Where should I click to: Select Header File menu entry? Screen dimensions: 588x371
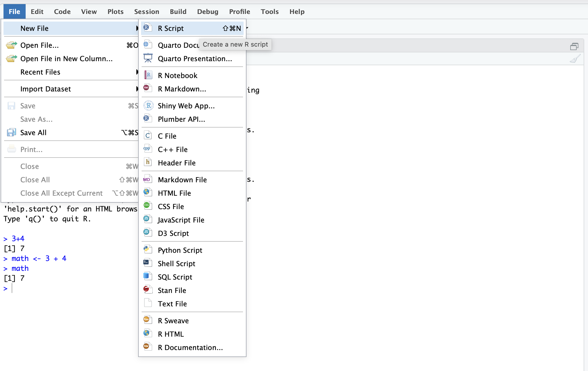coord(192,162)
